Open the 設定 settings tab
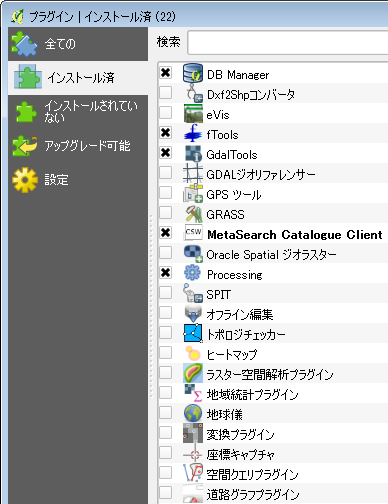 [x=78, y=180]
